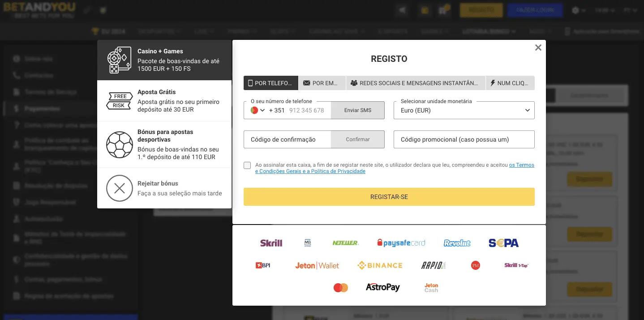644x320 pixels.
Task: Select the paysafecard logo
Action: click(401, 242)
